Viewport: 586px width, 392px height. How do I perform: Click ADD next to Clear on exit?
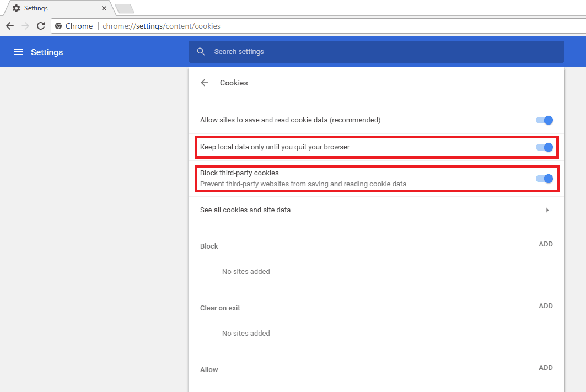(x=545, y=306)
